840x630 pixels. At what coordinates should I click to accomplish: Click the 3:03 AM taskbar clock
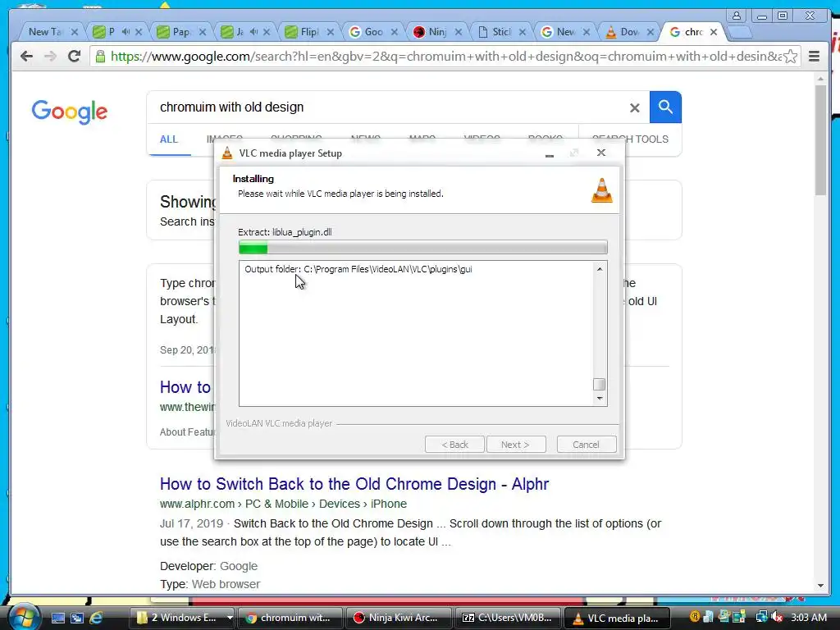pos(808,617)
